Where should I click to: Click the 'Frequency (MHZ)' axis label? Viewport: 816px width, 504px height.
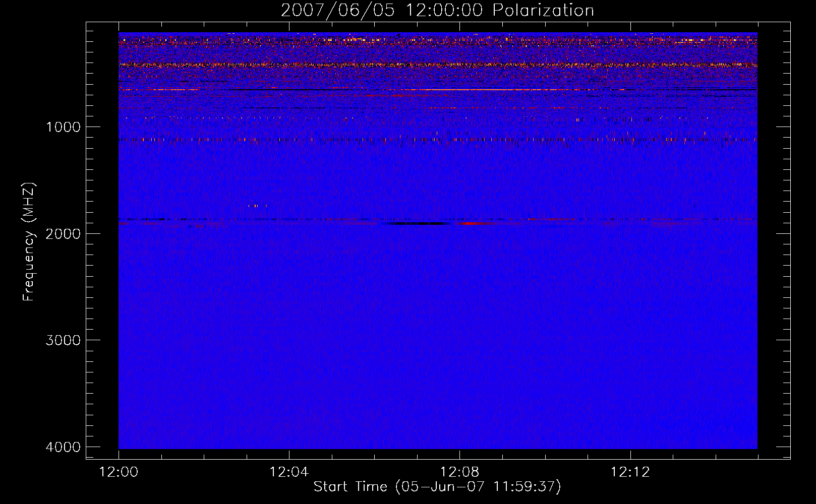pos(29,242)
